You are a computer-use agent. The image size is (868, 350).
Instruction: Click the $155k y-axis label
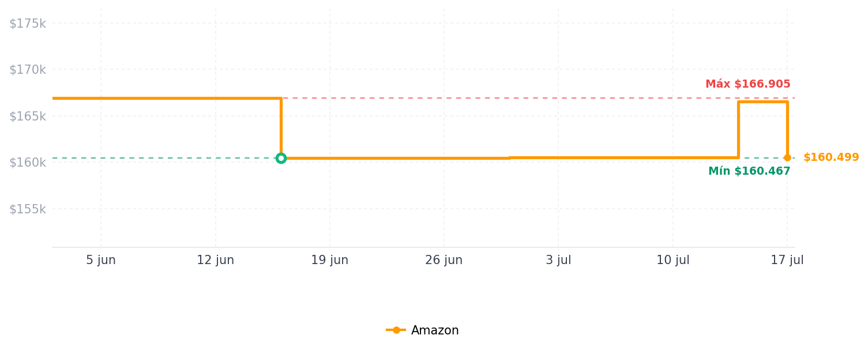pos(27,209)
